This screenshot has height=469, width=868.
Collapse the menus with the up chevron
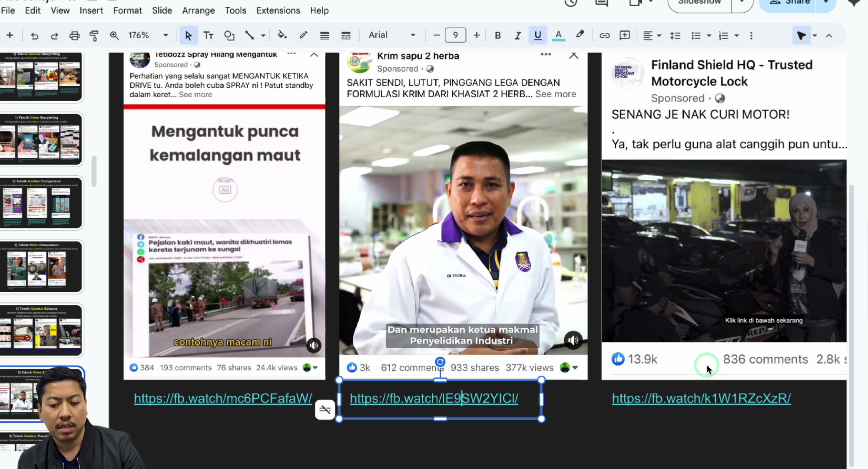[829, 36]
